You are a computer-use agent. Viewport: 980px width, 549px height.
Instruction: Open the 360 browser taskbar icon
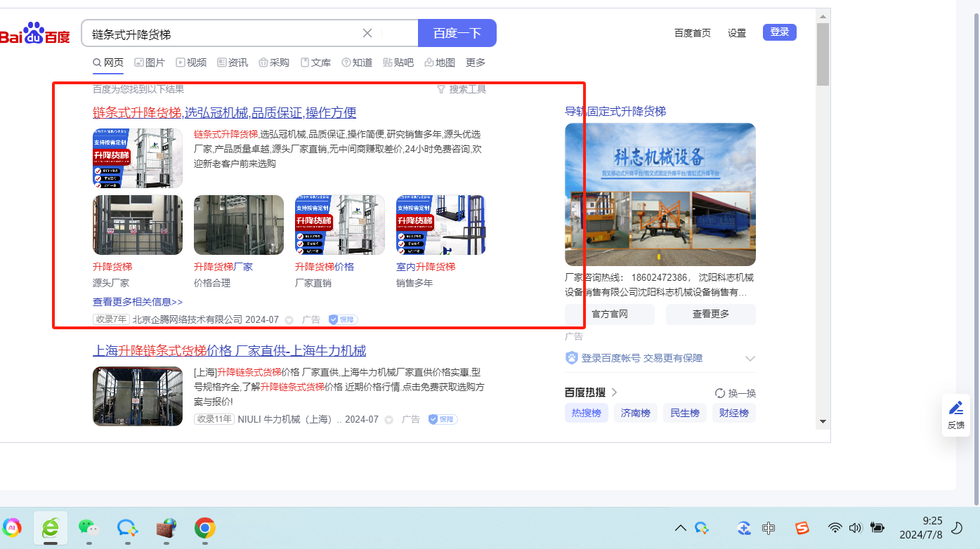pyautogui.click(x=51, y=528)
